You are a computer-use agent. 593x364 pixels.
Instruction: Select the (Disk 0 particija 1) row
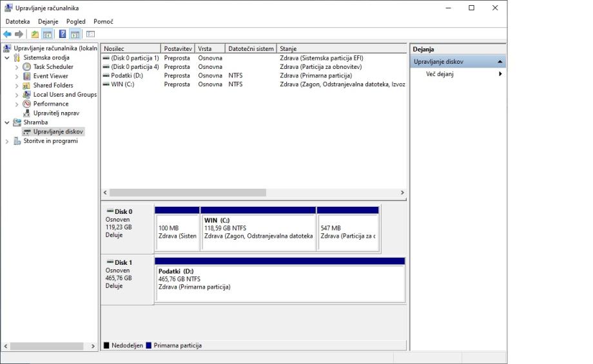pyautogui.click(x=253, y=58)
